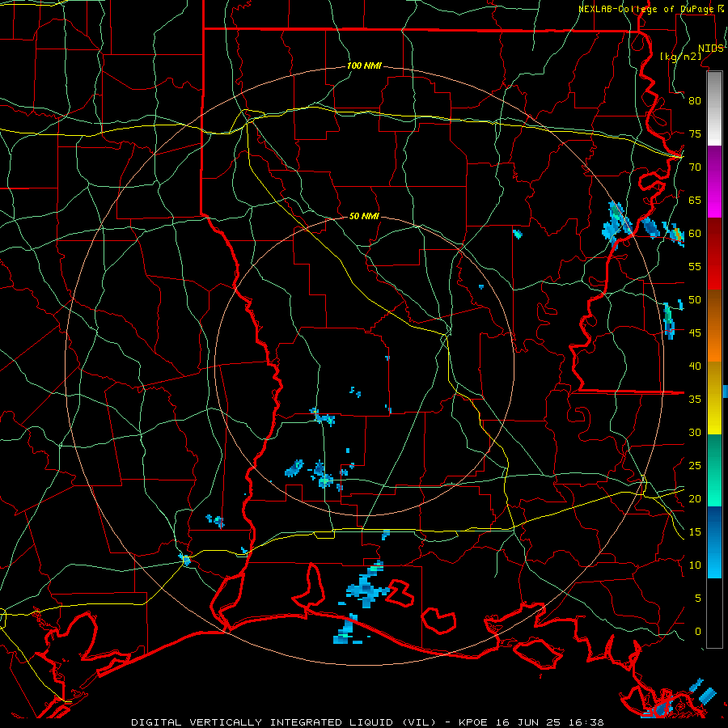Click the 100 NMI range ring label
Viewport: 728px width, 728px height.
[x=364, y=66]
